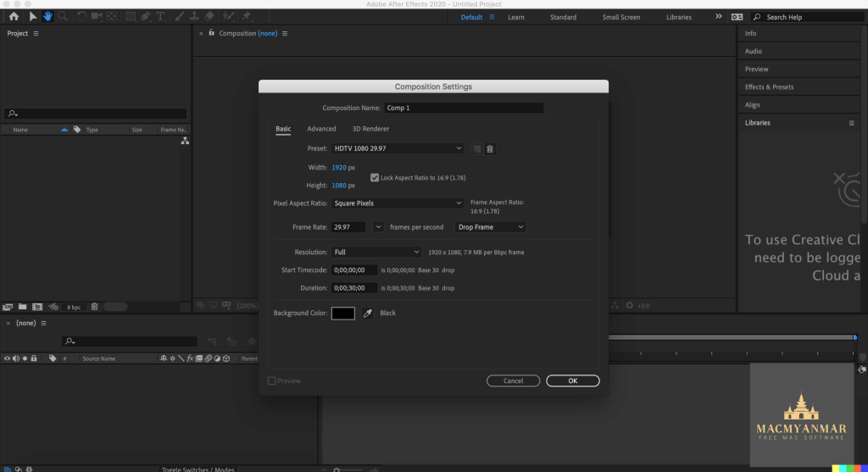The width and height of the screenshot is (868, 472).
Task: Enable the Preview checkbox
Action: [x=272, y=380]
